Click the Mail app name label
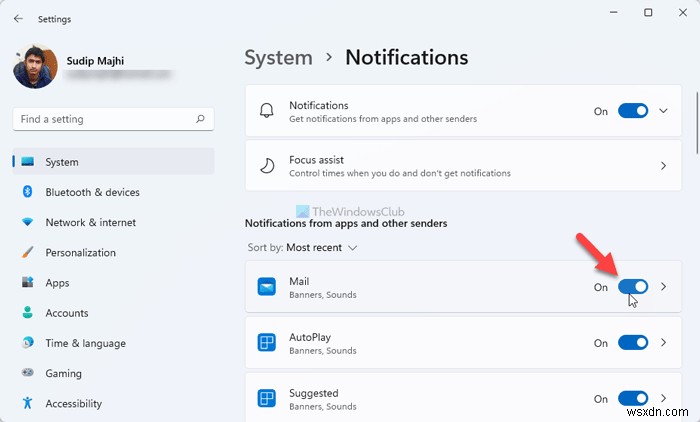The image size is (700, 422). (x=299, y=281)
